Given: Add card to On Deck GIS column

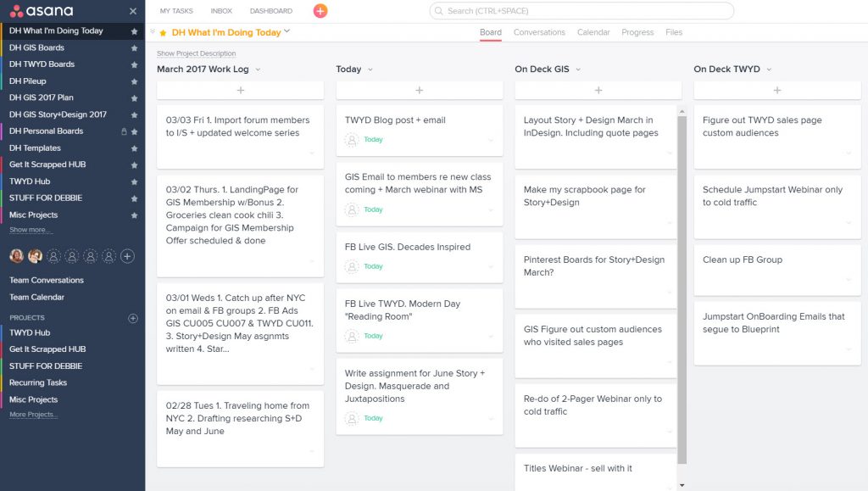Looking at the screenshot, I should point(598,90).
